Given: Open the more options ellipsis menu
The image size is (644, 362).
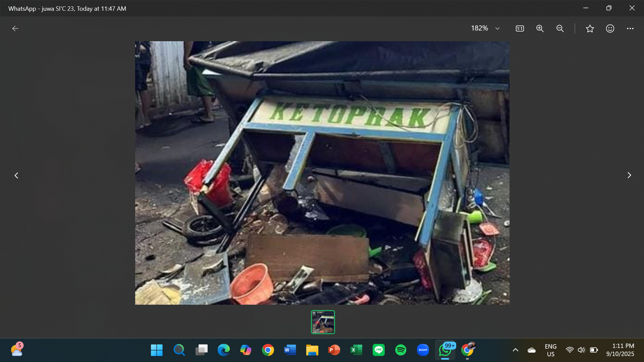Looking at the screenshot, I should 630,28.
